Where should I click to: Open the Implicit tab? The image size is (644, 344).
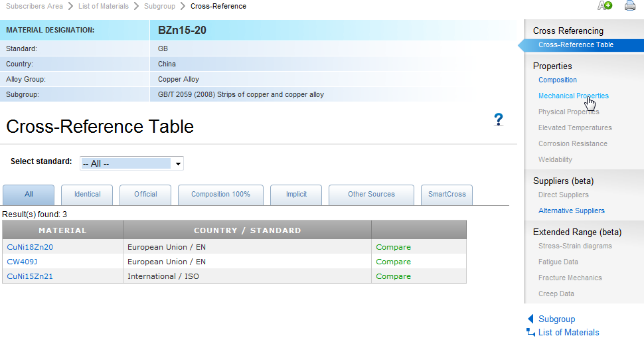pos(296,195)
